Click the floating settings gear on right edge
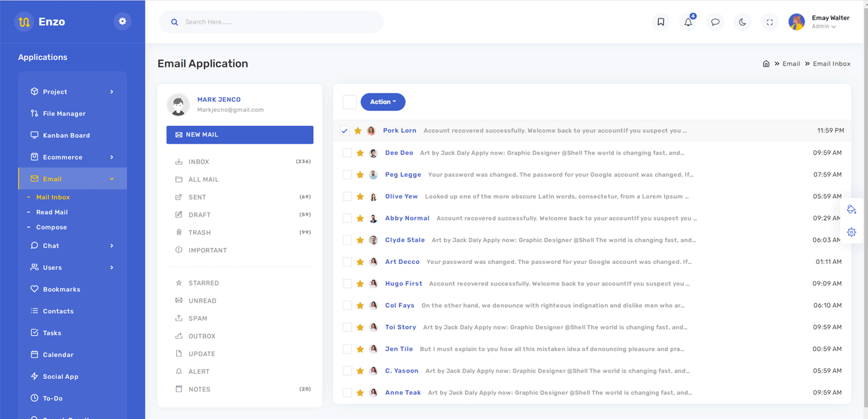 click(x=851, y=233)
